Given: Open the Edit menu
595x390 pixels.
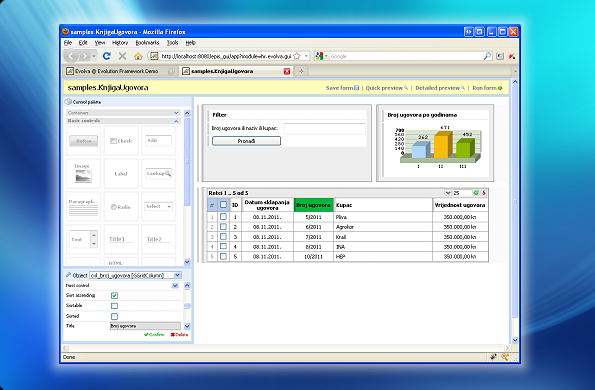Looking at the screenshot, I should pyautogui.click(x=83, y=42).
